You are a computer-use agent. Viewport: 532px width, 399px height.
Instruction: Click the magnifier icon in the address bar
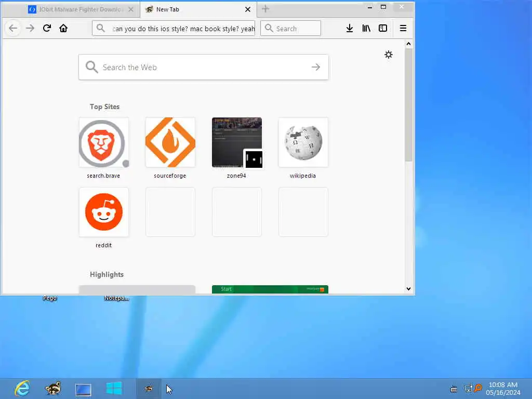pyautogui.click(x=100, y=28)
